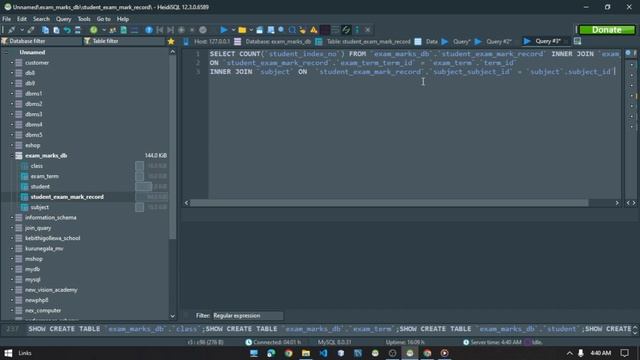Image resolution: width=640 pixels, height=360 pixels.
Task: Click the copy icon in toolbar
Action: coord(46,30)
